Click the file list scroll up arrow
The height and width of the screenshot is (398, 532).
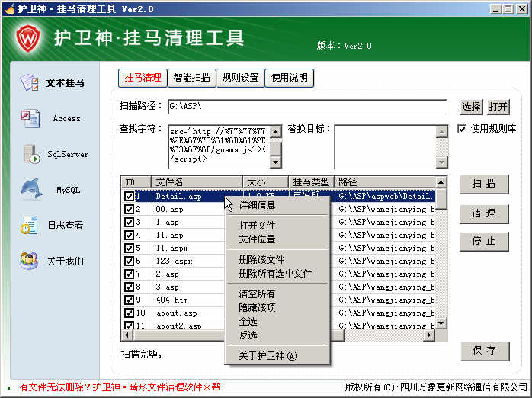tap(441, 183)
